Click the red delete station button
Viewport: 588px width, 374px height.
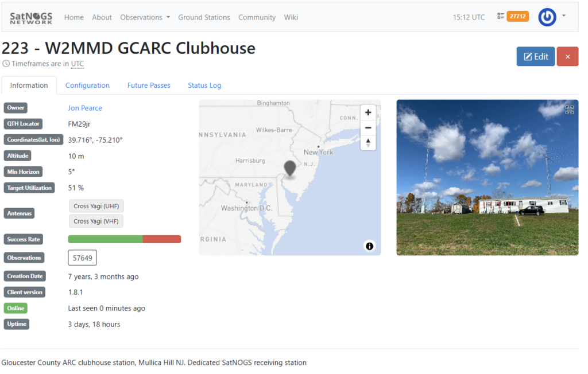[567, 57]
